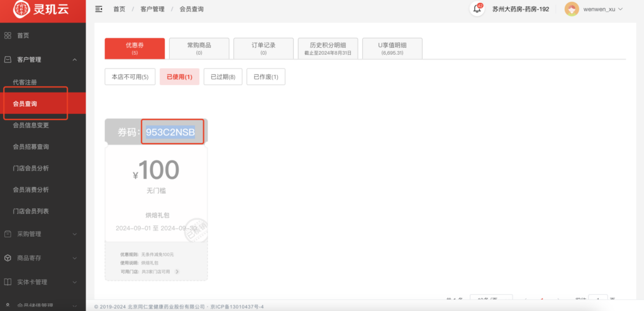Switch to the 订单记录 tab
This screenshot has height=311, width=644.
(x=263, y=48)
